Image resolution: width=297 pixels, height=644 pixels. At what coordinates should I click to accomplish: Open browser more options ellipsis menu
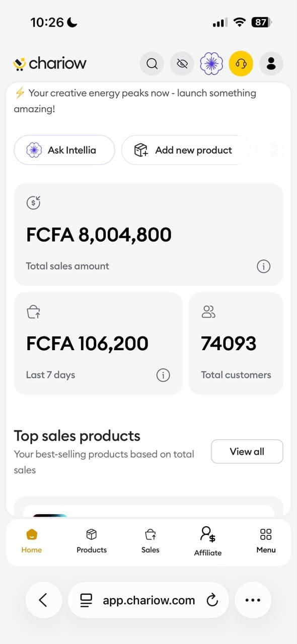click(x=253, y=600)
